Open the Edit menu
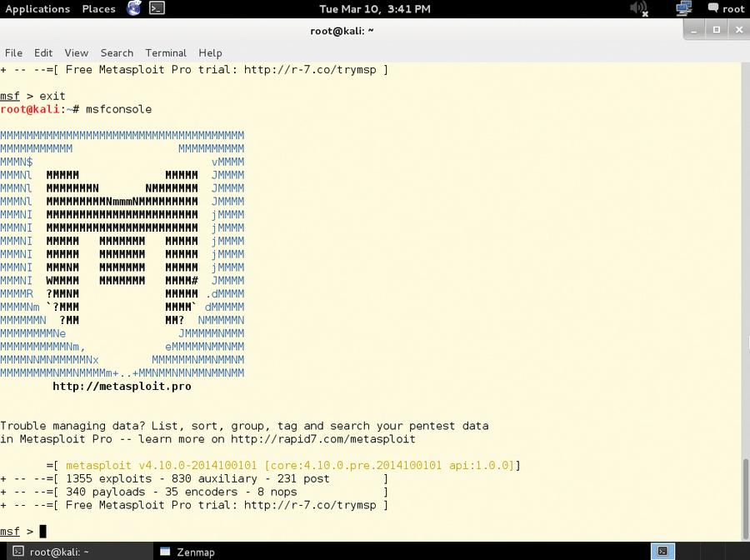Viewport: 750px width, 560px height. [x=43, y=53]
